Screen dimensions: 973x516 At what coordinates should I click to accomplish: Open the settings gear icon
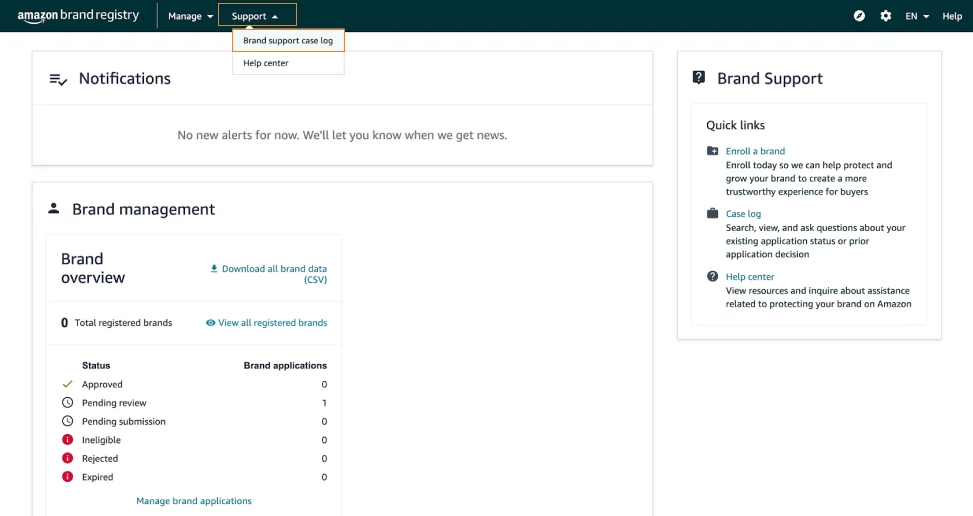(x=886, y=16)
